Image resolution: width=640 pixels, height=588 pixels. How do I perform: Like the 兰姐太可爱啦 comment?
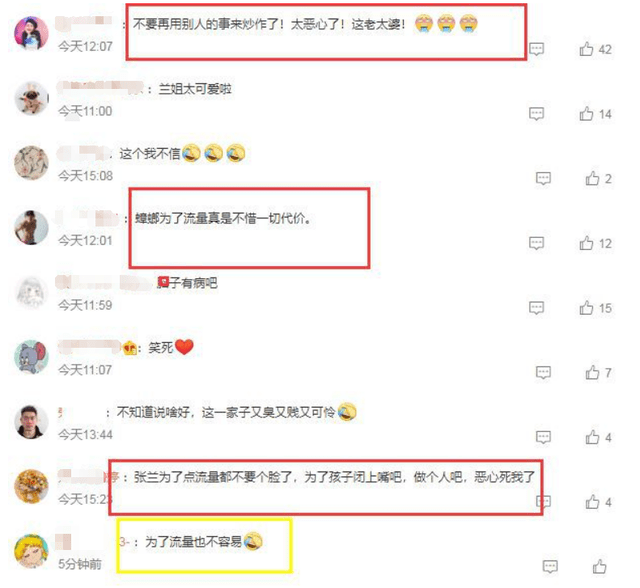[x=587, y=114]
